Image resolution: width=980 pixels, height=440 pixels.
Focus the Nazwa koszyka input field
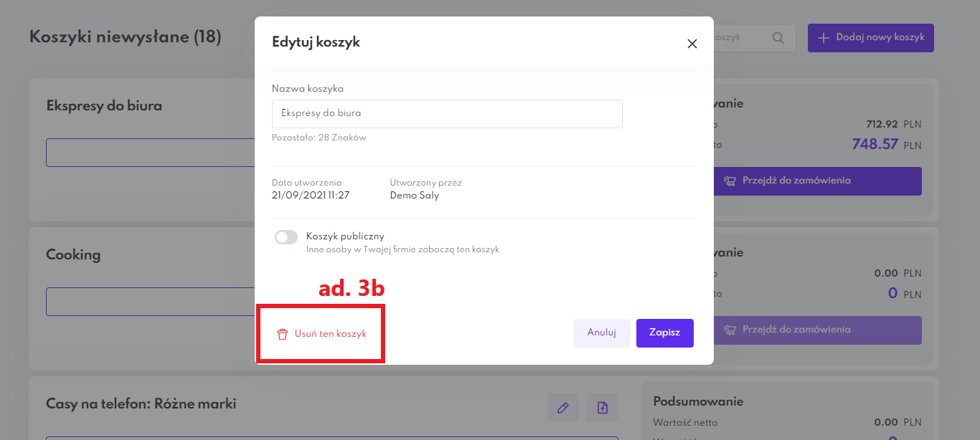pyautogui.click(x=446, y=113)
